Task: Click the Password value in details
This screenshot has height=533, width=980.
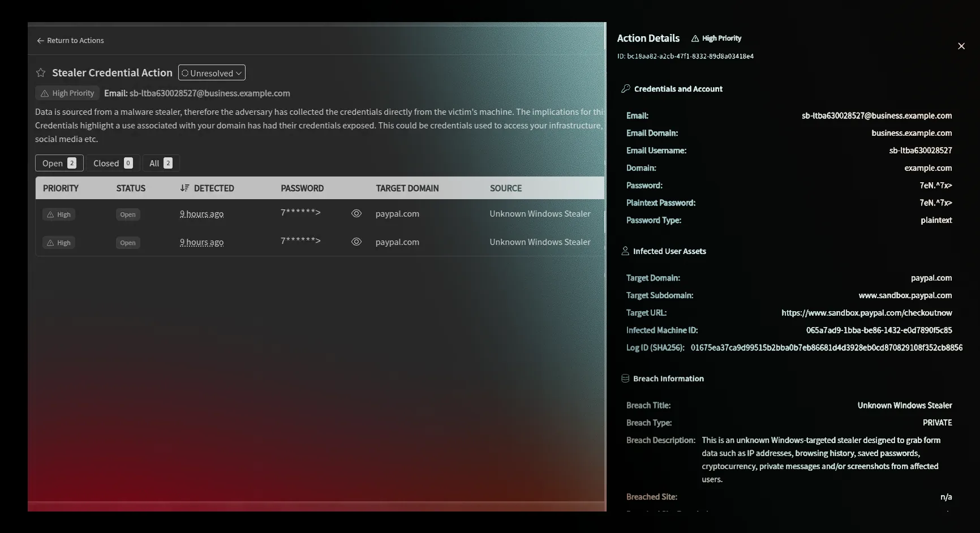Action: point(936,186)
